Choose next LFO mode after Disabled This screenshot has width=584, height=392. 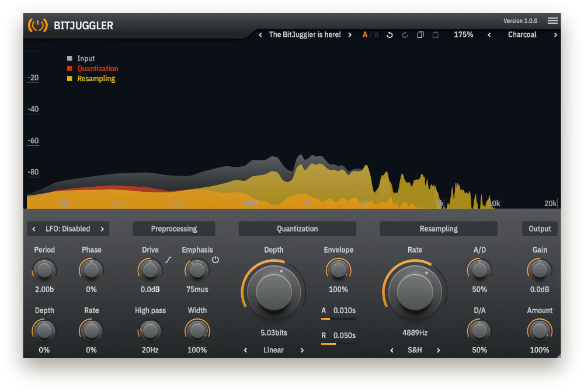click(x=102, y=229)
